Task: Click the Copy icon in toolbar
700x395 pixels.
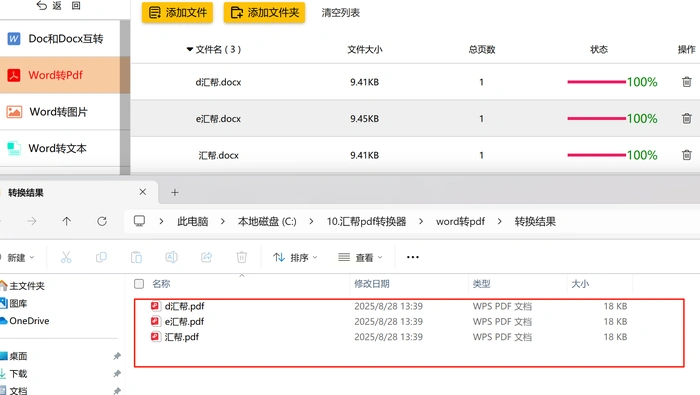Action: coord(101,257)
